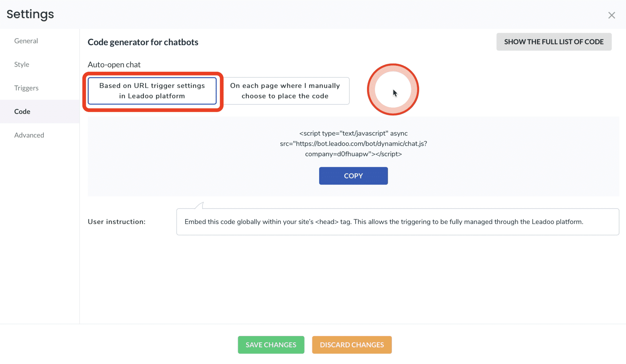Click DISCARD CHANGES to revert settings
The image size is (626, 364).
pyautogui.click(x=352, y=344)
